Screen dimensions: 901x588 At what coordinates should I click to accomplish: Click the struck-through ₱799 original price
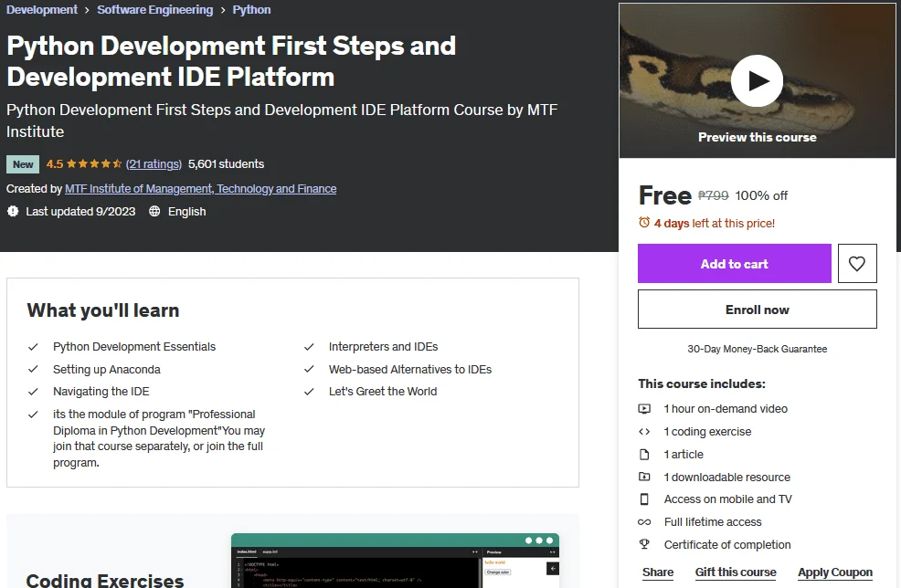tap(713, 195)
